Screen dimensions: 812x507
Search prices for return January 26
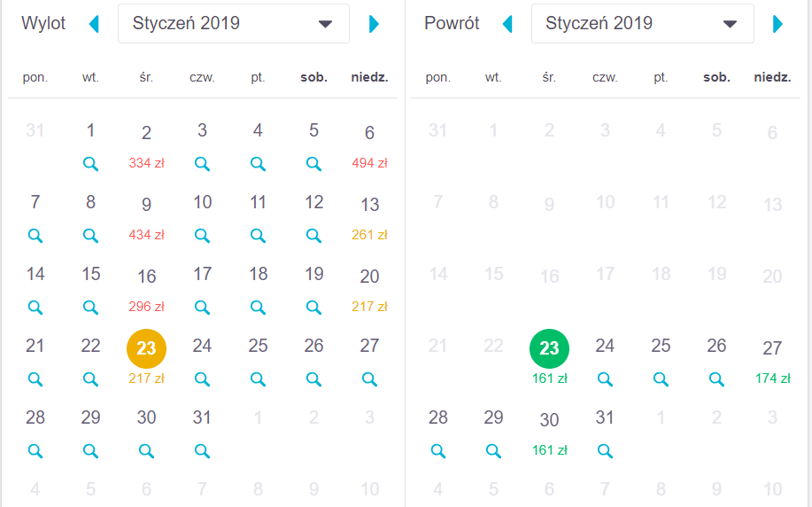pos(716,379)
